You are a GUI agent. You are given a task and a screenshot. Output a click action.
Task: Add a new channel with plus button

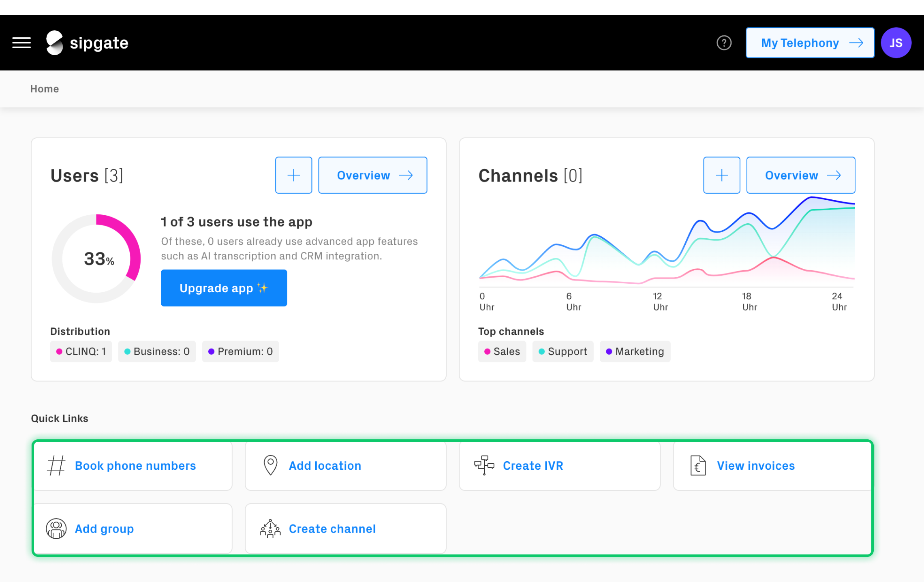tap(721, 175)
